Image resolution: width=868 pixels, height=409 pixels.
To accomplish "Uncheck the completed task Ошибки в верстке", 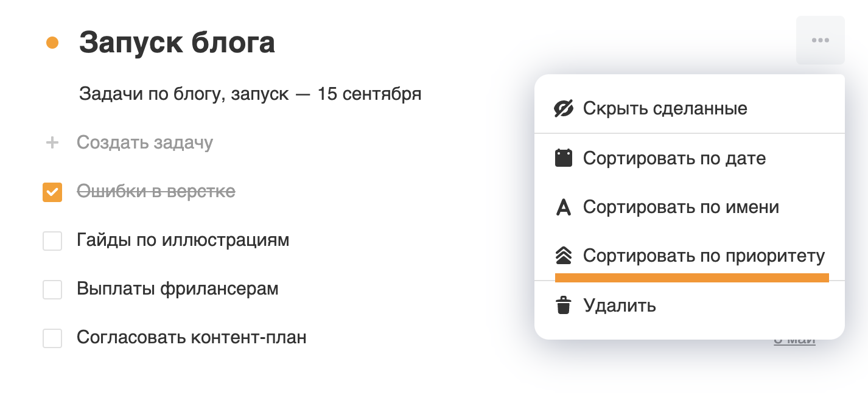I will coord(52,192).
